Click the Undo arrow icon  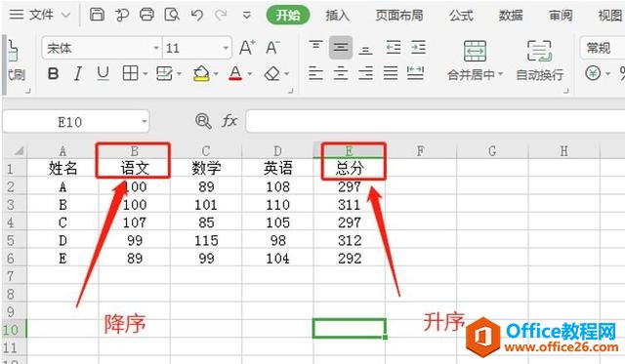click(x=197, y=16)
